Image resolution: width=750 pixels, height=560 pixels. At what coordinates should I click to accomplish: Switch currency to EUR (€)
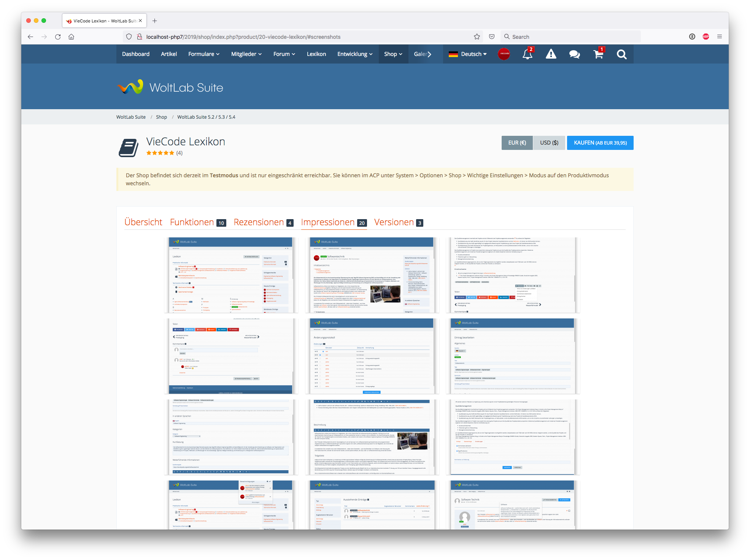517,143
